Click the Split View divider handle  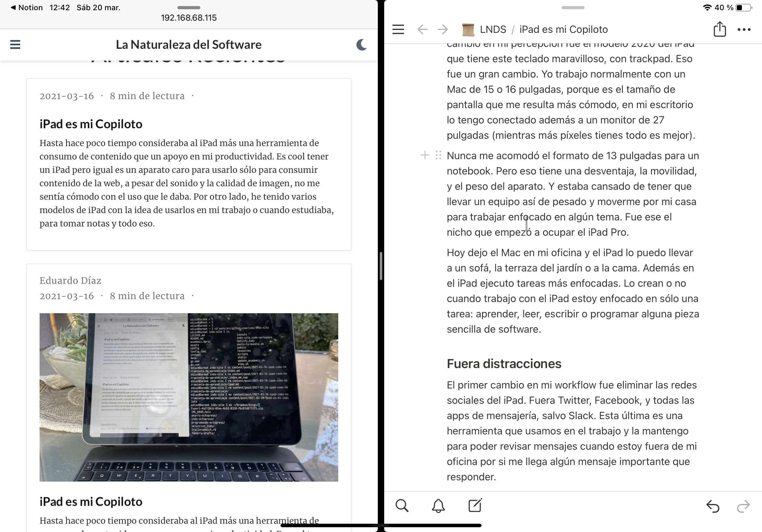click(381, 266)
